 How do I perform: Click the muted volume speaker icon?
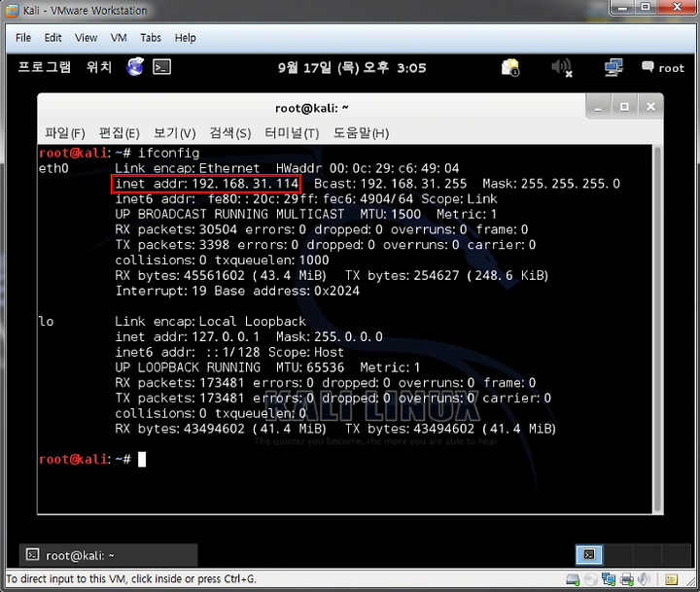[562, 68]
